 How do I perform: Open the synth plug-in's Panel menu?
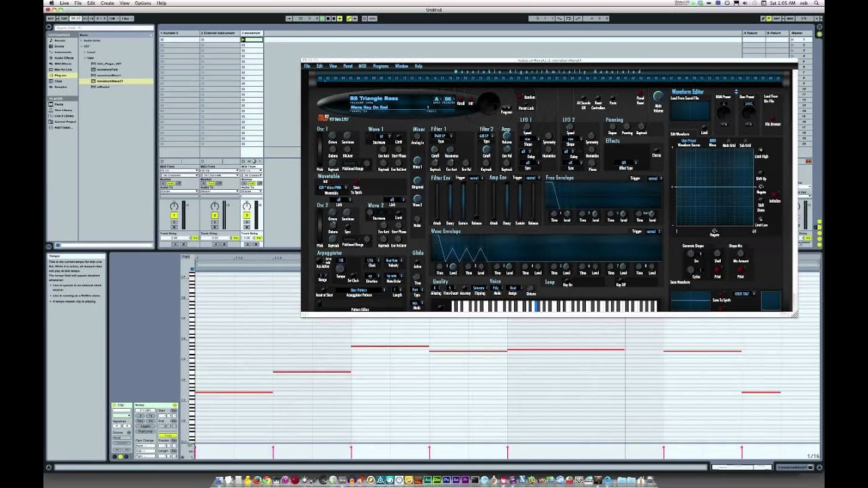click(x=348, y=66)
